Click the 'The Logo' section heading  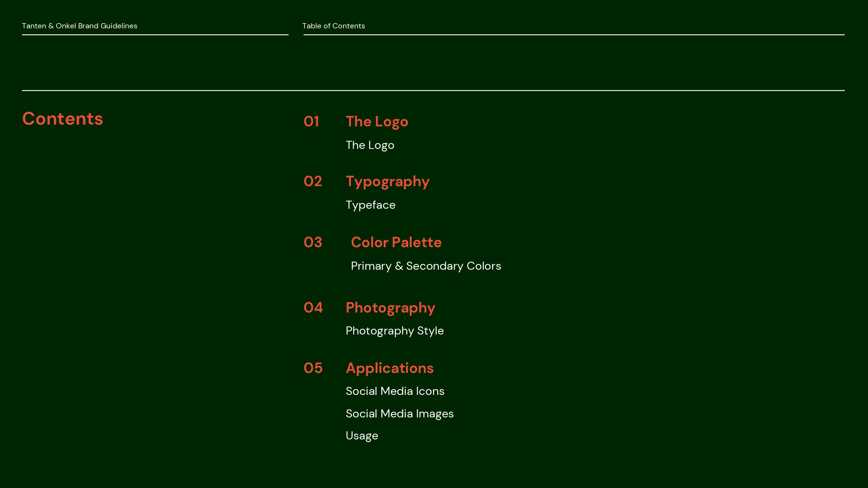point(377,122)
